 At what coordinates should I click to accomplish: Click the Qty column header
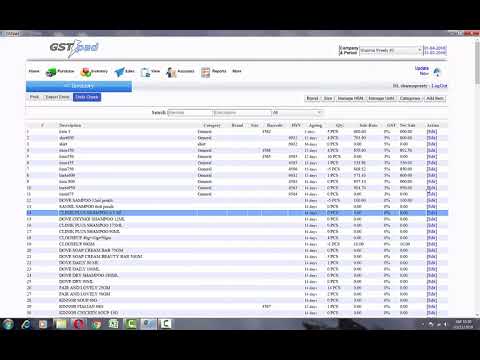pyautogui.click(x=339, y=125)
